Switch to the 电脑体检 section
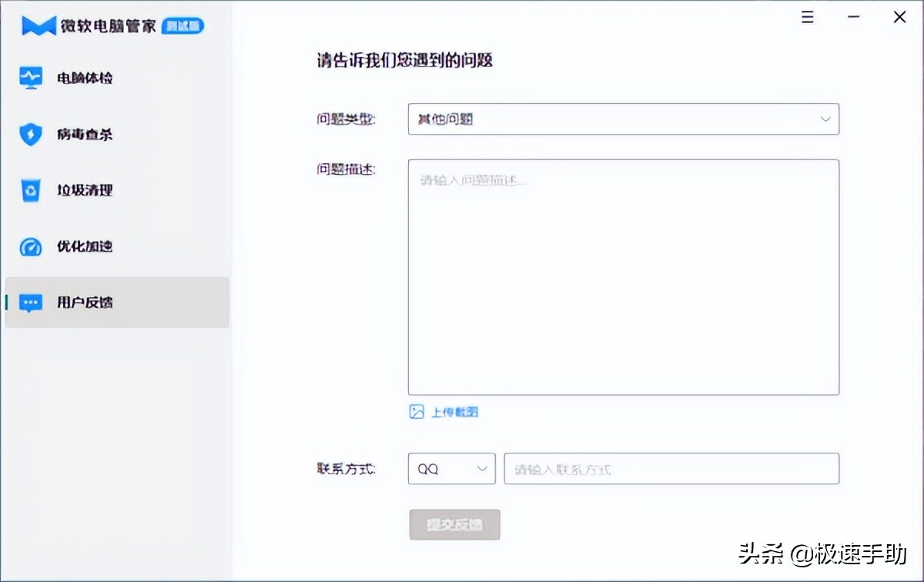 pyautogui.click(x=85, y=77)
